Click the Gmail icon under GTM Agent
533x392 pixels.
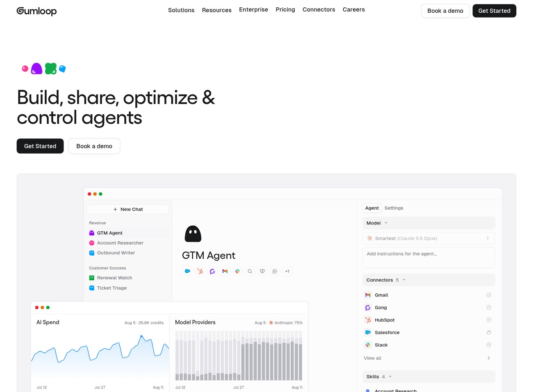point(225,271)
